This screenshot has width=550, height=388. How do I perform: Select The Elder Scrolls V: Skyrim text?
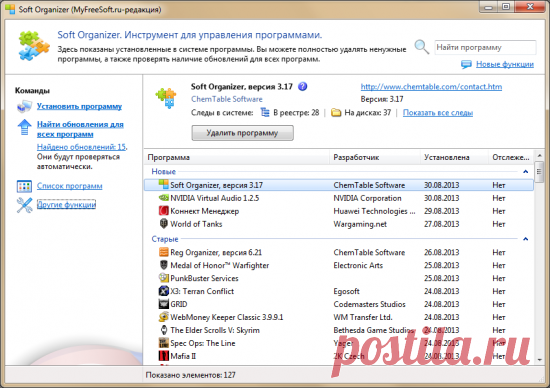[215, 330]
